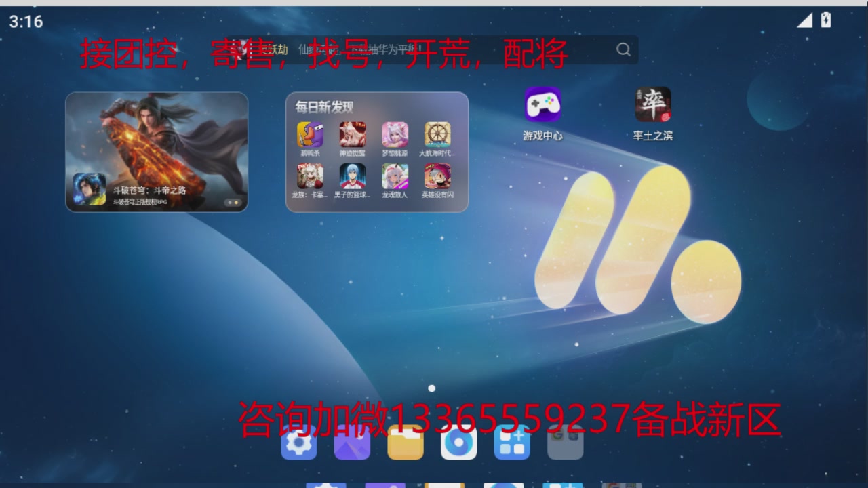Open the 神迹觉醒 game icon
Screen dimensions: 868x488
tap(353, 135)
